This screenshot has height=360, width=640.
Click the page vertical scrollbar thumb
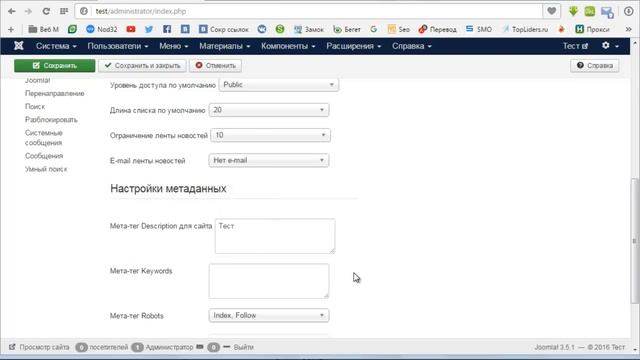click(634, 241)
